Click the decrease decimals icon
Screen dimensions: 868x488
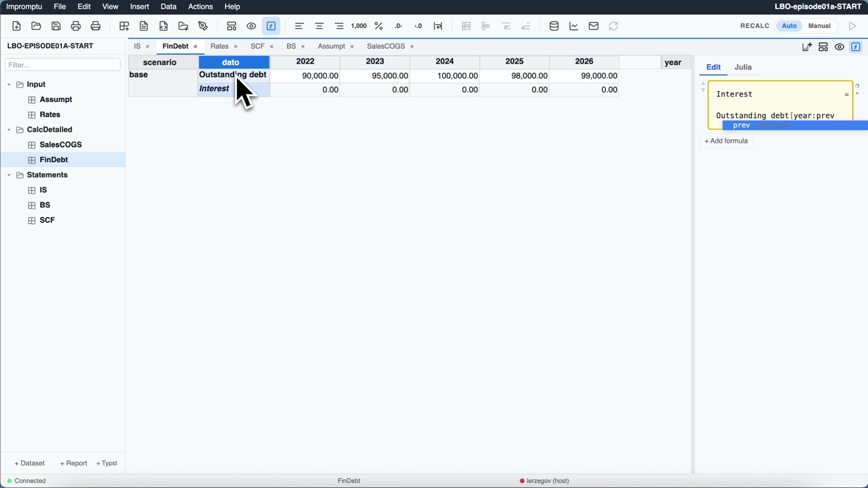[418, 26]
